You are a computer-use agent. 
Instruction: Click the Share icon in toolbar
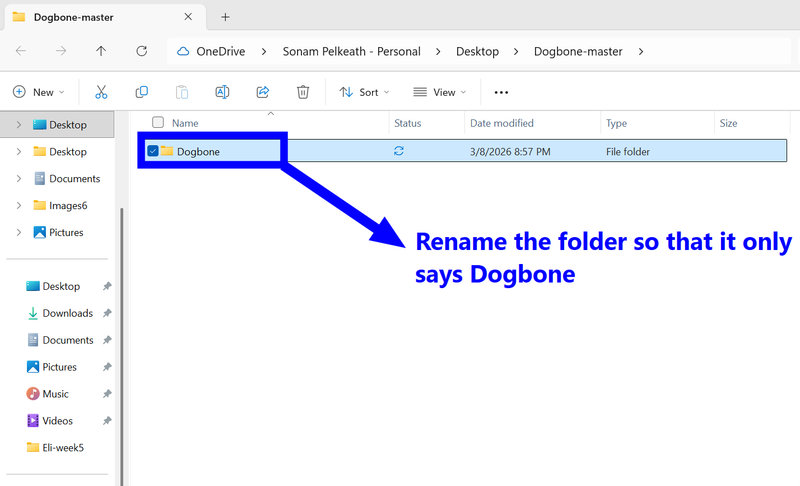point(263,92)
